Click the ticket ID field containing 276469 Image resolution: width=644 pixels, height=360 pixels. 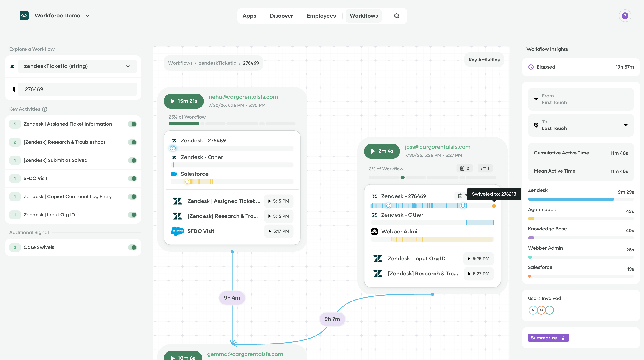(77, 89)
